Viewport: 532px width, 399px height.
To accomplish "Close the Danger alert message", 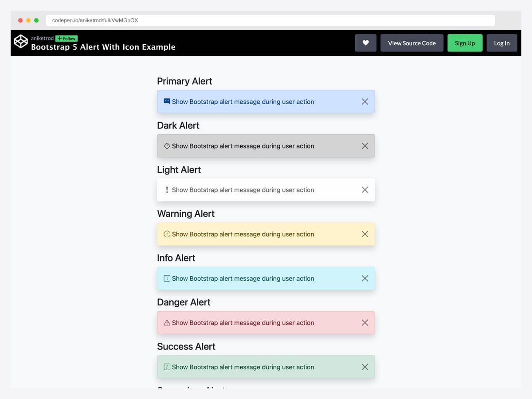I will click(x=365, y=323).
